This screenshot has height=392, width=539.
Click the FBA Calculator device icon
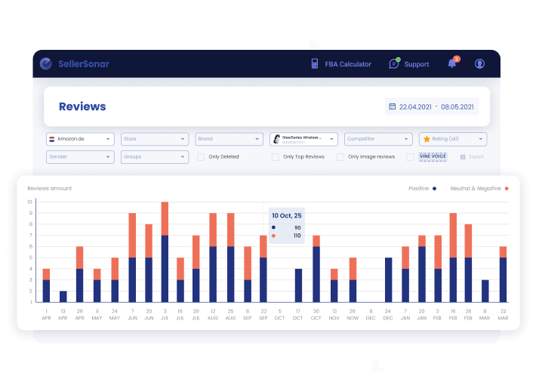[314, 64]
